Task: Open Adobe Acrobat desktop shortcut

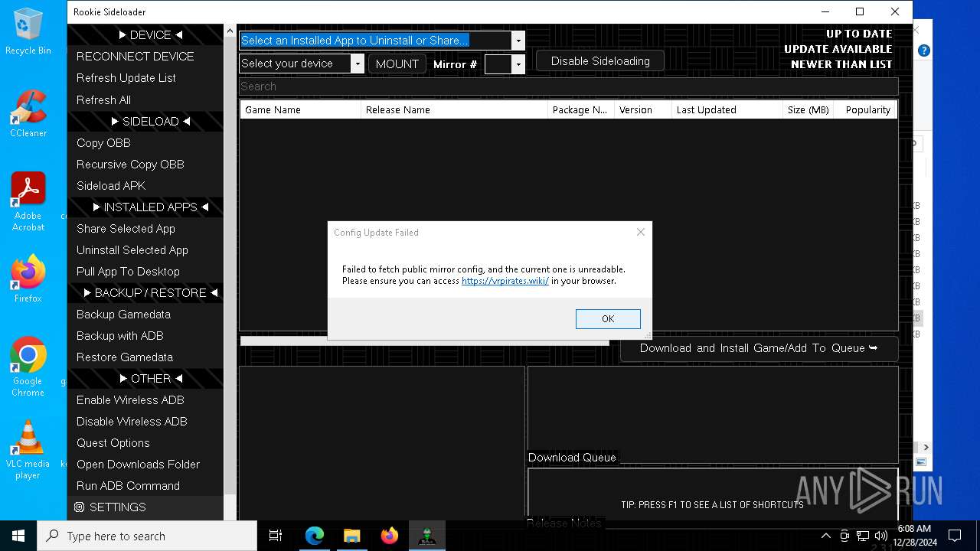Action: coord(28,201)
